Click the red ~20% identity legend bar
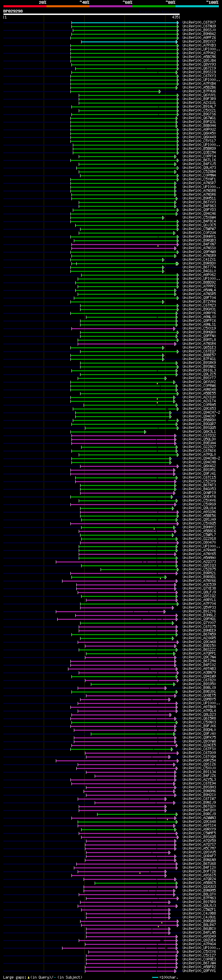 tap(25, 7)
